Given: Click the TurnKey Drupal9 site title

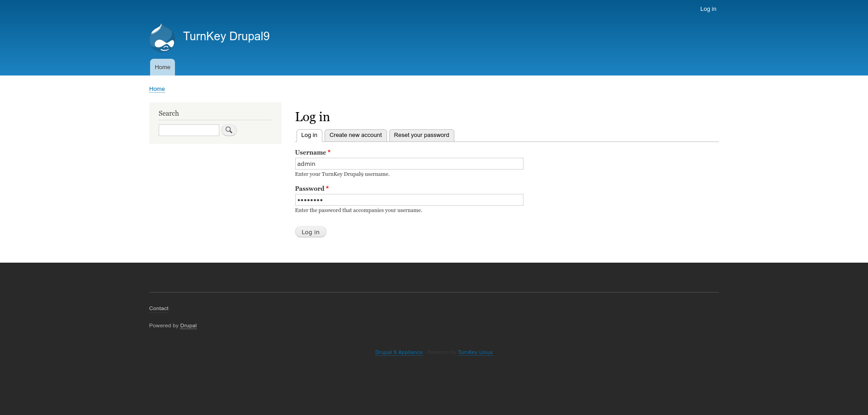Looking at the screenshot, I should click(x=226, y=36).
